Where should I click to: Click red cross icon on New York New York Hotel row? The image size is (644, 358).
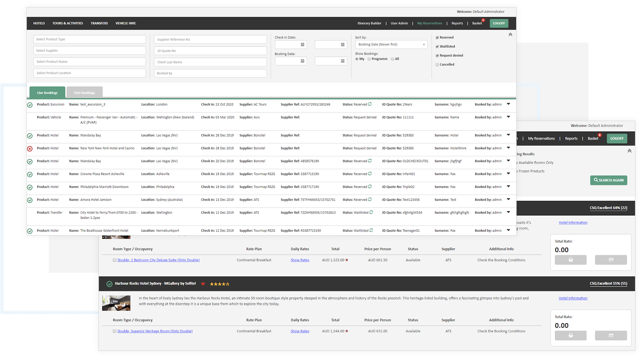(30, 149)
